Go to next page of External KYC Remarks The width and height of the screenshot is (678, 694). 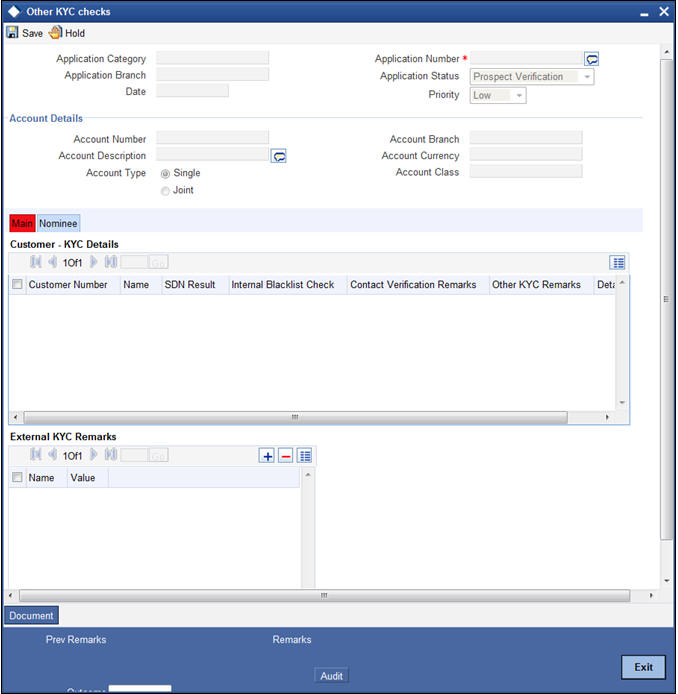pyautogui.click(x=93, y=455)
